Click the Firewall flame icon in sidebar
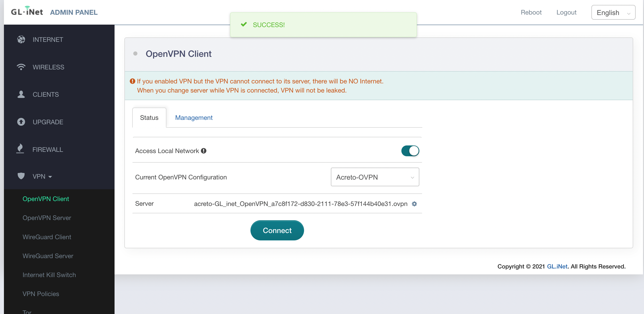This screenshot has width=644, height=314. (20, 149)
